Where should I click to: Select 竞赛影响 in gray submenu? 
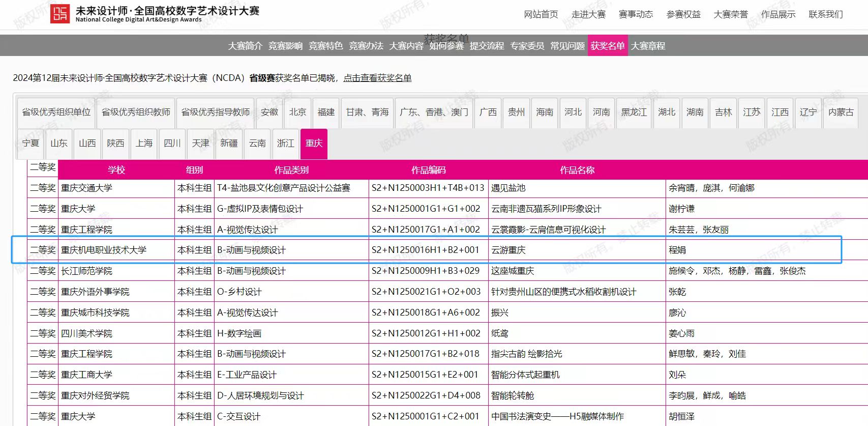point(285,46)
